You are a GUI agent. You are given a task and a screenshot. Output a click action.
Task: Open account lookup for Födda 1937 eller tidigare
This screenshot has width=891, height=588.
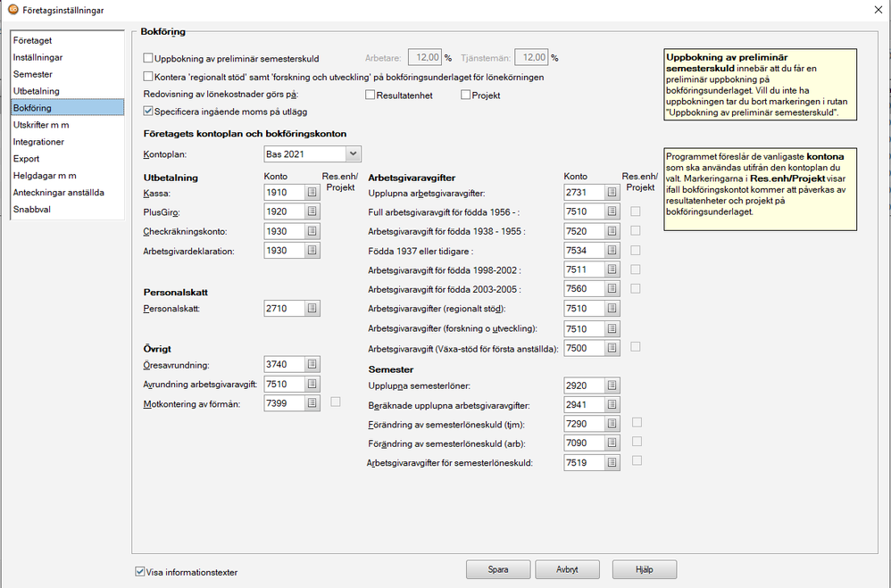pos(612,251)
